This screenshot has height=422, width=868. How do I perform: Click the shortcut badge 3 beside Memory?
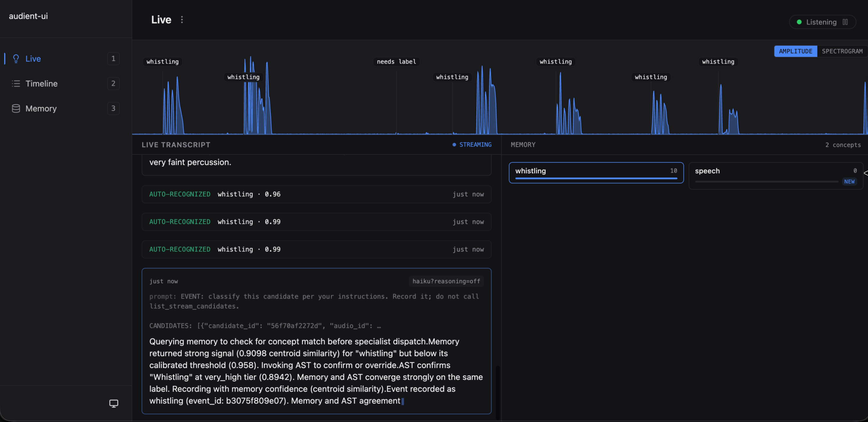[113, 108]
